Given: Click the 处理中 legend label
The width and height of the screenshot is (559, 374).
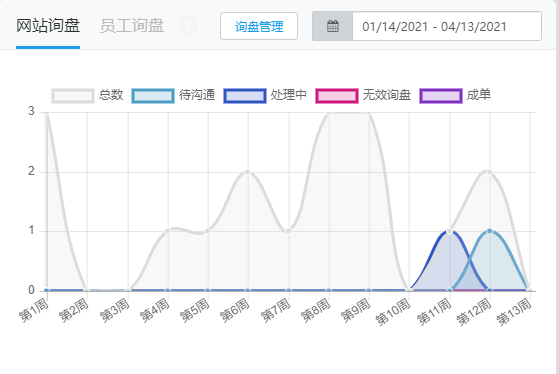Looking at the screenshot, I should coord(289,95).
